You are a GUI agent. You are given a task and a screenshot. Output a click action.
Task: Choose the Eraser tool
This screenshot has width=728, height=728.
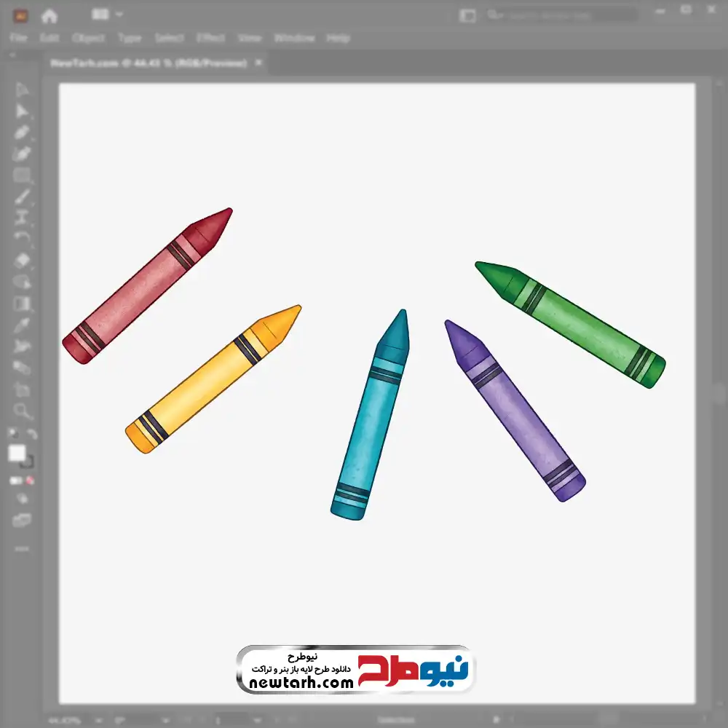pos(22,260)
